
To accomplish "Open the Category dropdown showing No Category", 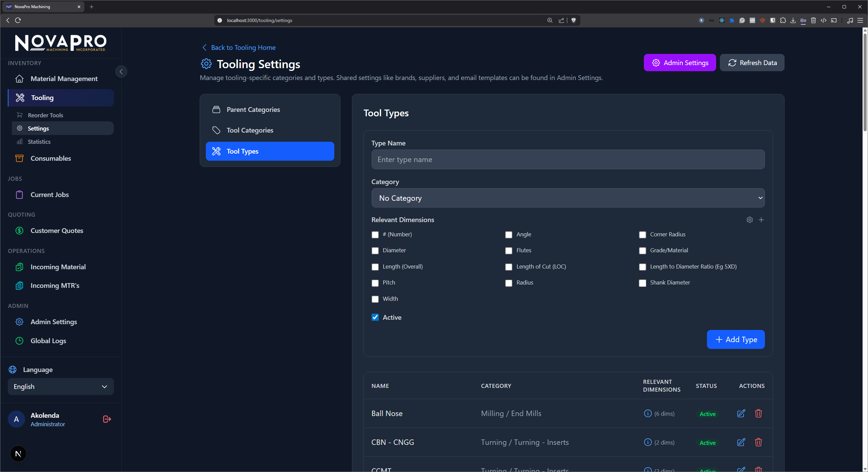I will [568, 198].
